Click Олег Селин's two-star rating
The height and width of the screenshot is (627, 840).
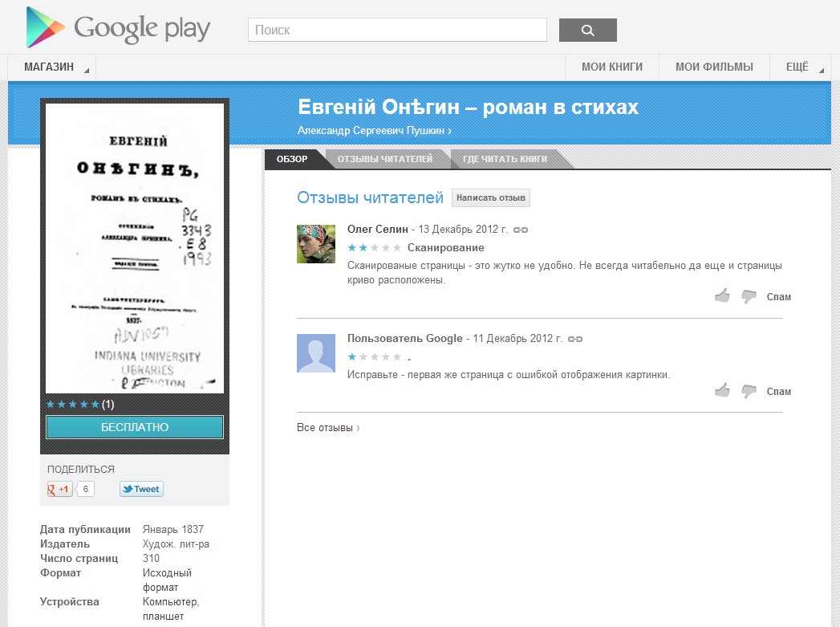point(374,247)
